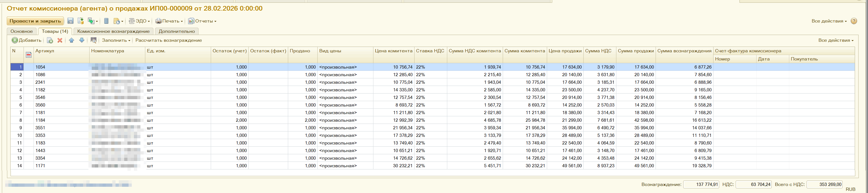Delete the selected row with red X
868x193 pixels.
[x=60, y=40]
